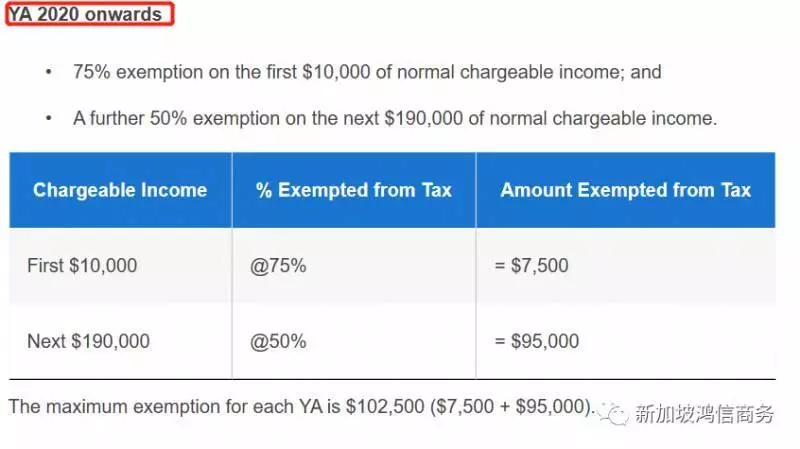Click the 新加坡鸿信商务 watermark text
This screenshot has height=449, width=800.
[x=705, y=413]
